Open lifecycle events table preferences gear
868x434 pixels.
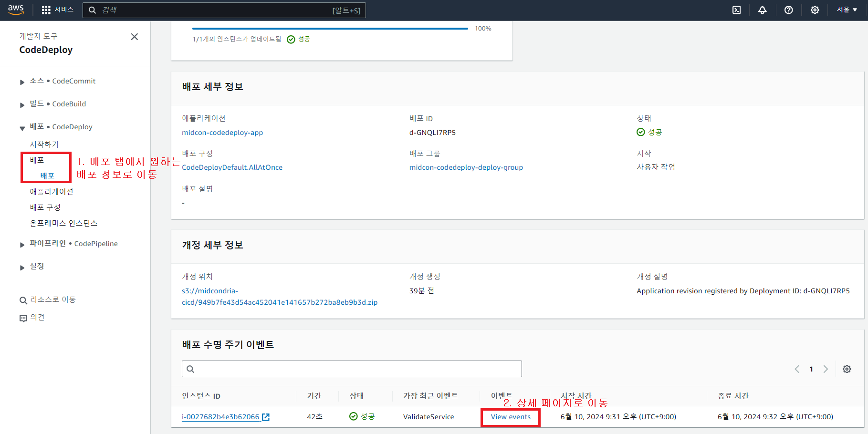tap(847, 369)
